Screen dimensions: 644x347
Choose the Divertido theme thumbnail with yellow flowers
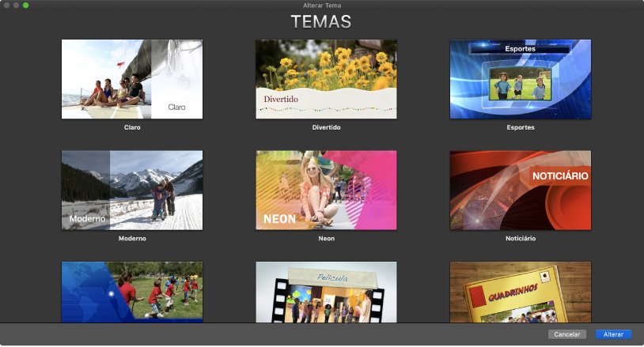click(326, 79)
